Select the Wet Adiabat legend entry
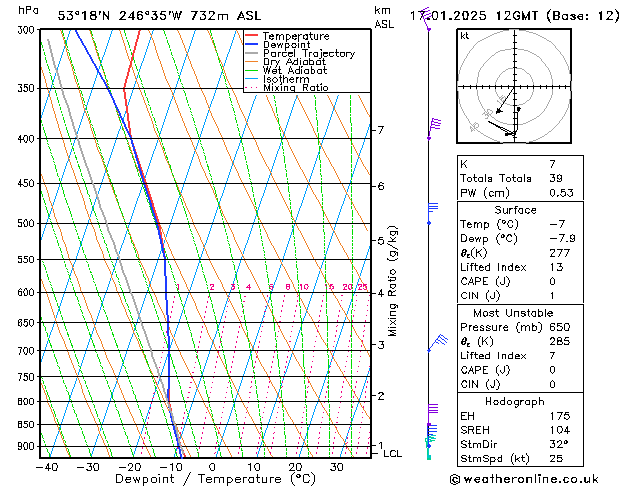The width and height of the screenshot is (629, 486). coord(297,71)
